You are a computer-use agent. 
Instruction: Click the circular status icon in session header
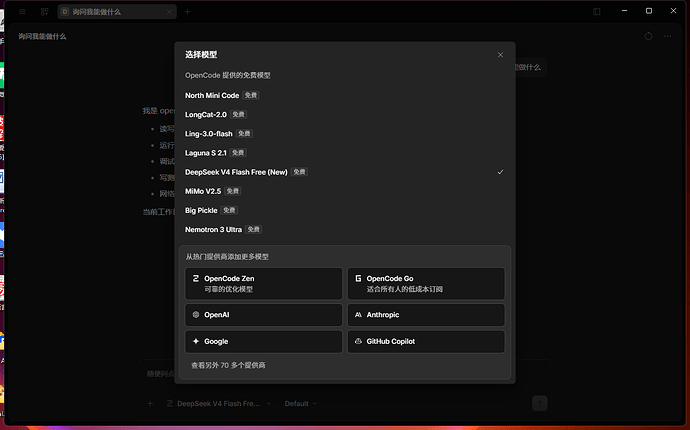pos(648,37)
